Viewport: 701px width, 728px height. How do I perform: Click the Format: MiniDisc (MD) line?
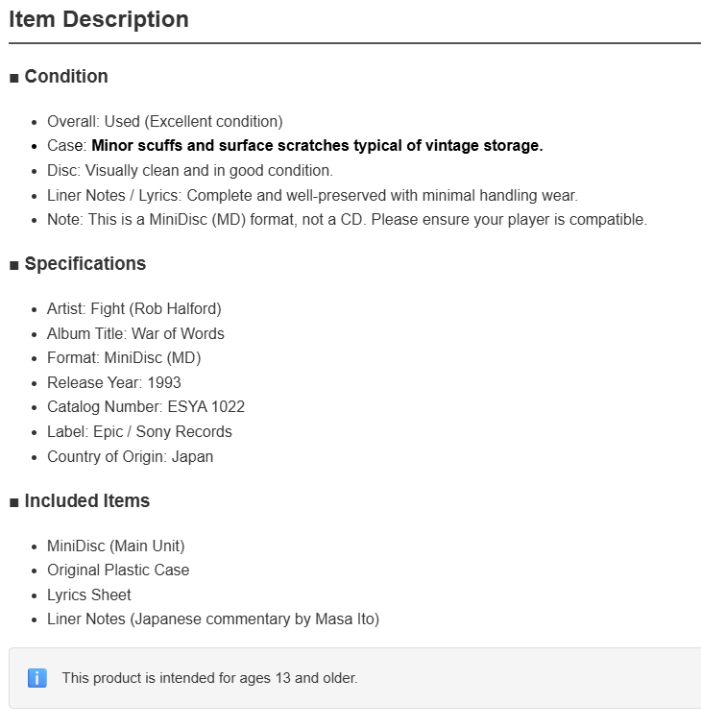(x=124, y=358)
